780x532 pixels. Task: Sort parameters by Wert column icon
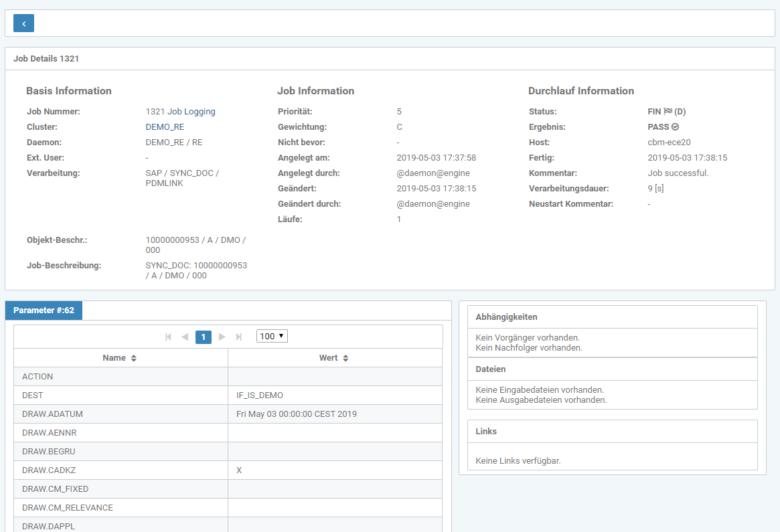click(345, 359)
